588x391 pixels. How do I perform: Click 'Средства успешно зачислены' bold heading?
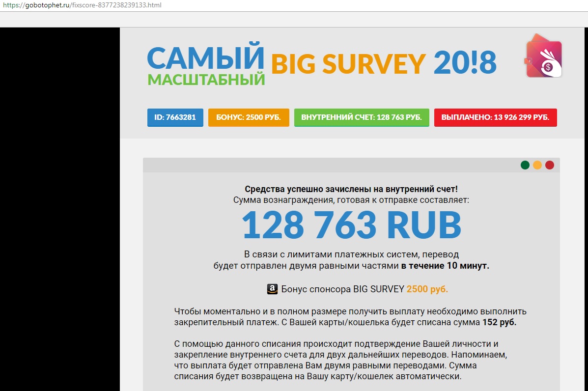pos(351,189)
